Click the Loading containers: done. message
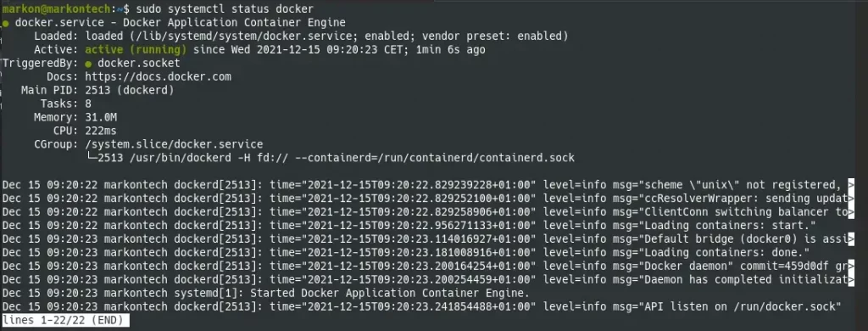 click(x=725, y=252)
